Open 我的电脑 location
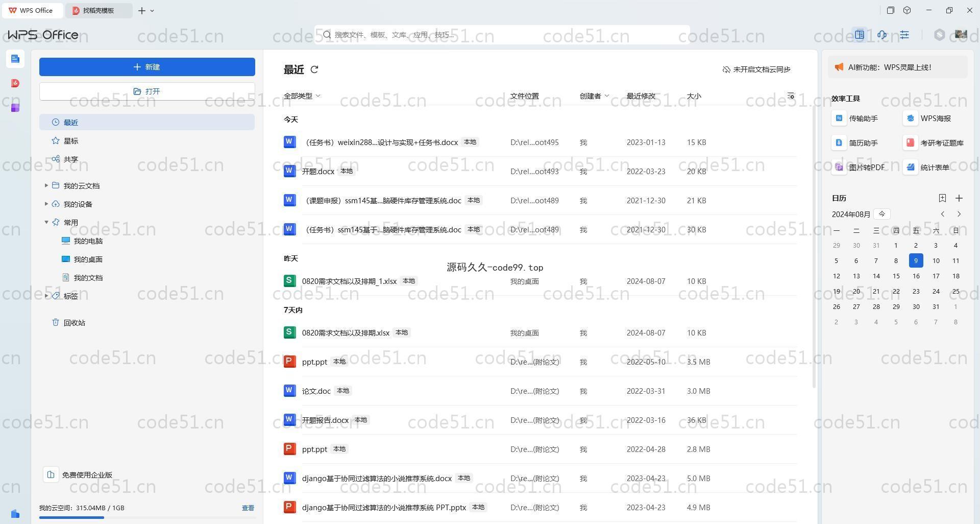The width and height of the screenshot is (980, 524). coord(83,241)
